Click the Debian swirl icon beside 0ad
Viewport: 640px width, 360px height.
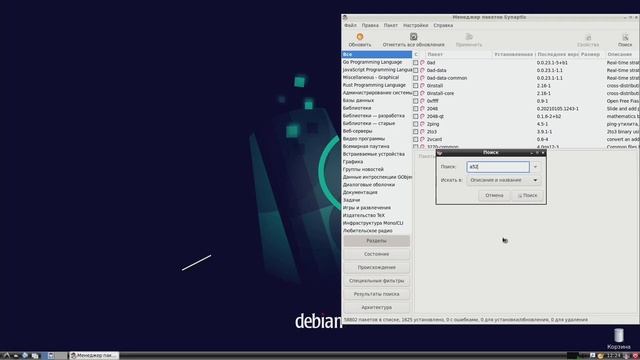pyautogui.click(x=422, y=63)
